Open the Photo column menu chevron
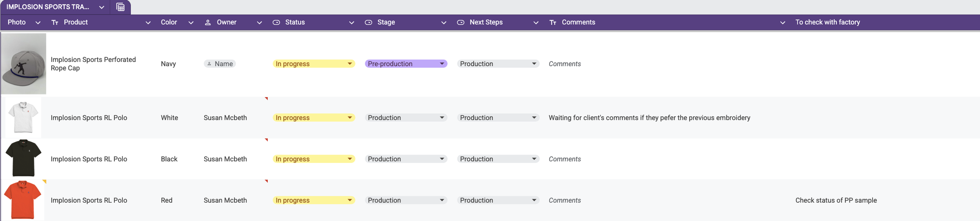The image size is (980, 221). [38, 23]
